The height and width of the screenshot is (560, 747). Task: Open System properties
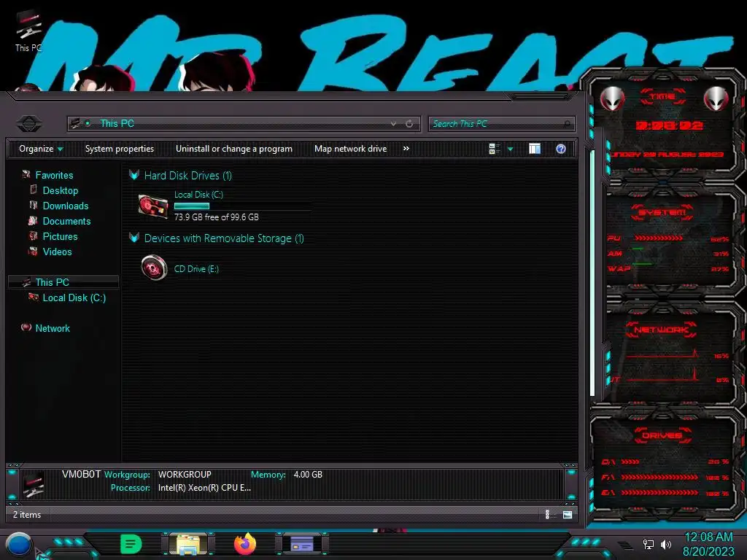[120, 149]
